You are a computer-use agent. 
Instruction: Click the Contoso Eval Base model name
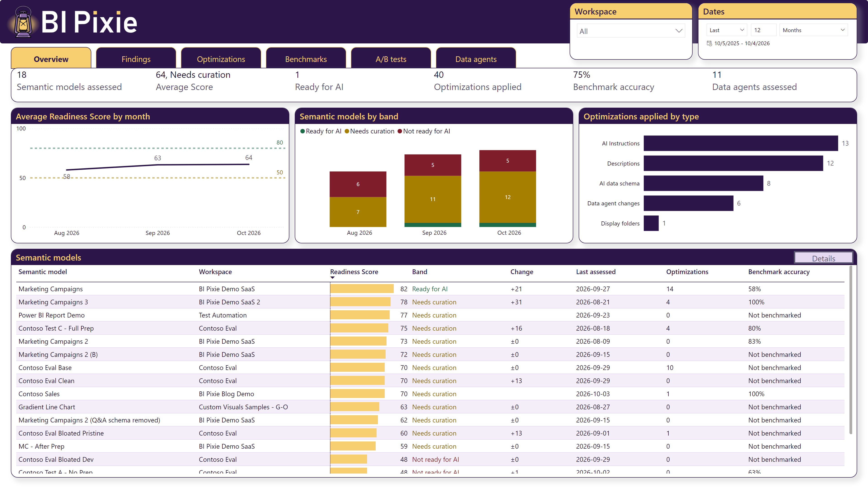tap(45, 368)
